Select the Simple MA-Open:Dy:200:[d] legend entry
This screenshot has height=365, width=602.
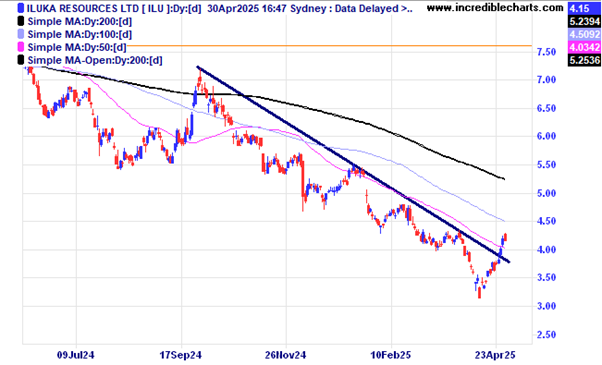pos(95,60)
